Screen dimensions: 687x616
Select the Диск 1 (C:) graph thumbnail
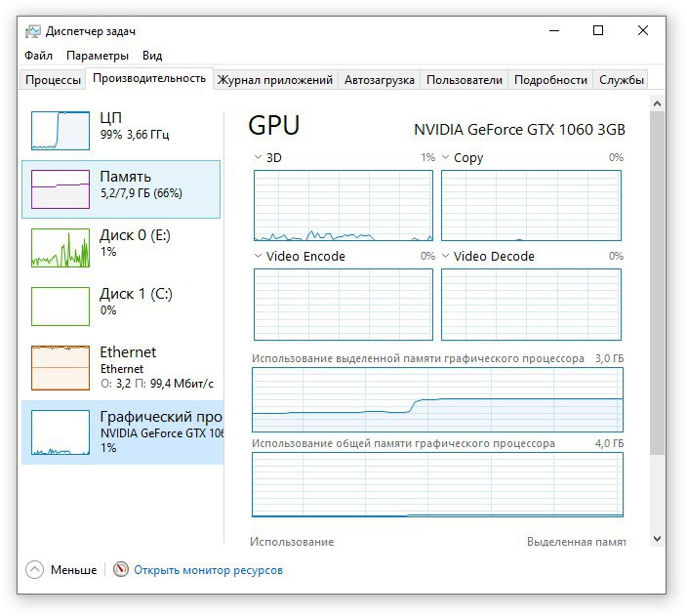coord(61,307)
